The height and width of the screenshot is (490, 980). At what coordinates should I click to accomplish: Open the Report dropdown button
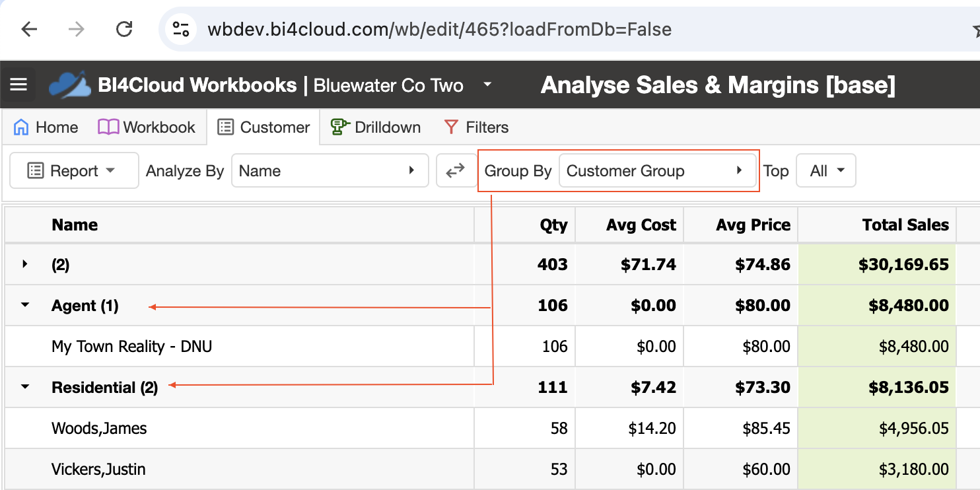click(74, 171)
